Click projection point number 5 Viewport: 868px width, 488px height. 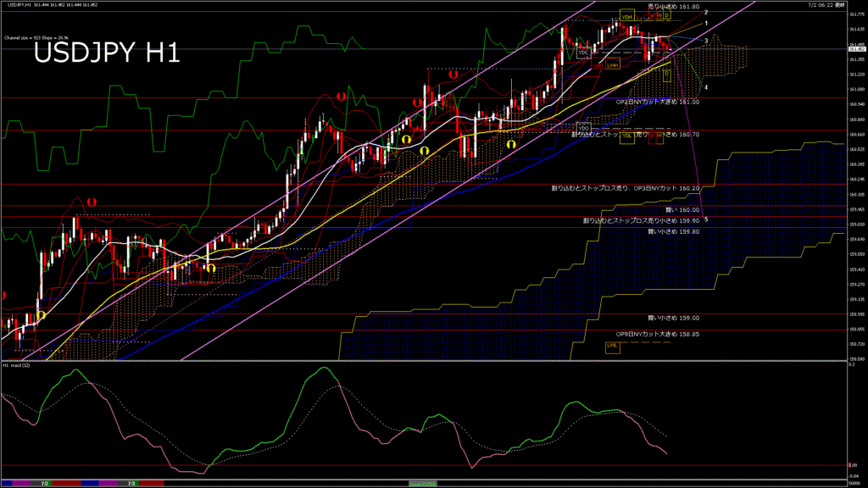click(706, 220)
